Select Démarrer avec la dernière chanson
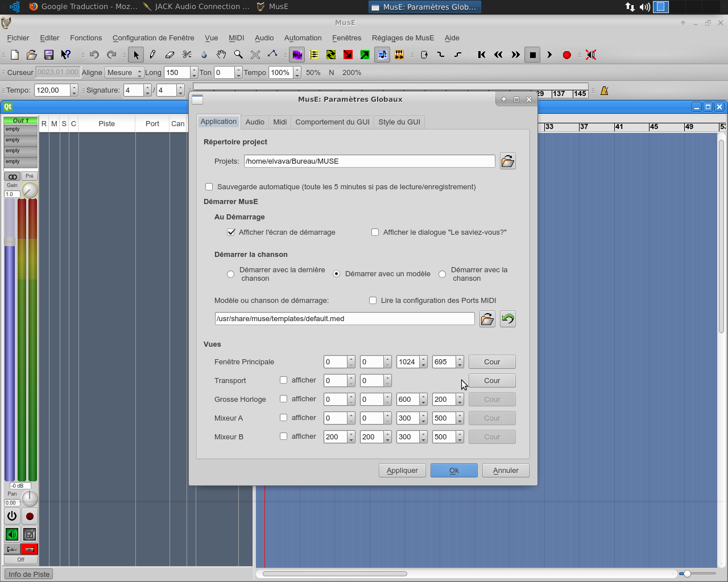This screenshot has height=582, width=728. click(230, 274)
